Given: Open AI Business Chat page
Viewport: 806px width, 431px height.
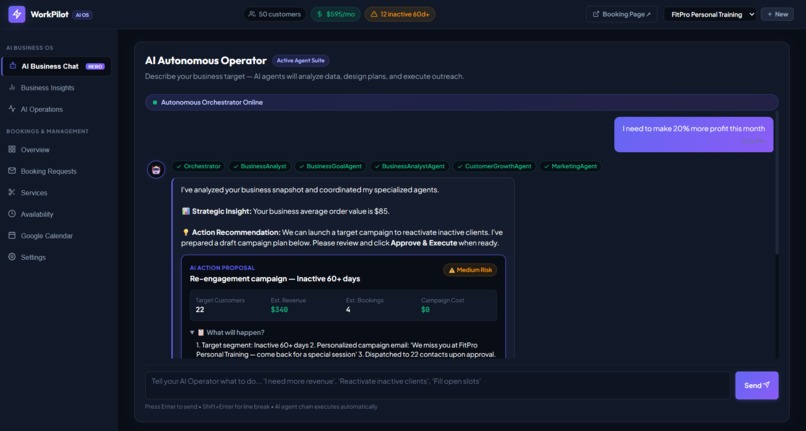Looking at the screenshot, I should tap(56, 66).
